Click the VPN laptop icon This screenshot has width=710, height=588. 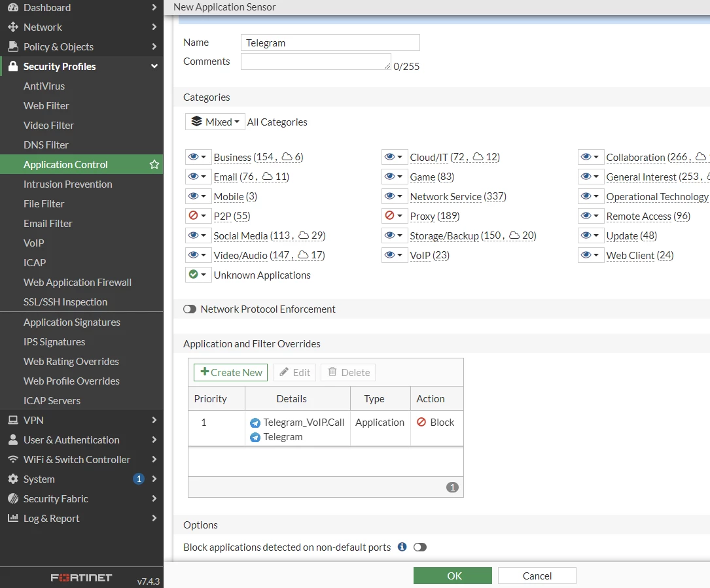point(13,420)
